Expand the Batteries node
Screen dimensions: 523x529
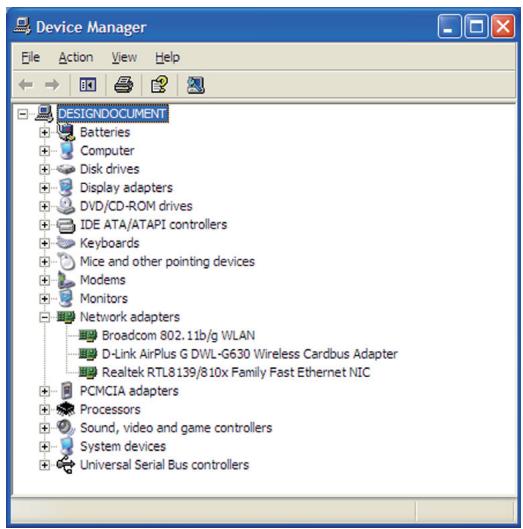(44, 132)
